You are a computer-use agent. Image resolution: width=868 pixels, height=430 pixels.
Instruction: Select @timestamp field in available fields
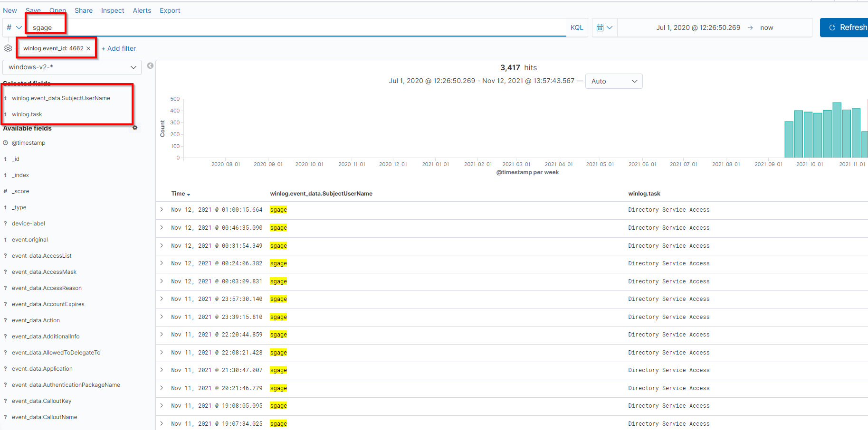coord(29,143)
